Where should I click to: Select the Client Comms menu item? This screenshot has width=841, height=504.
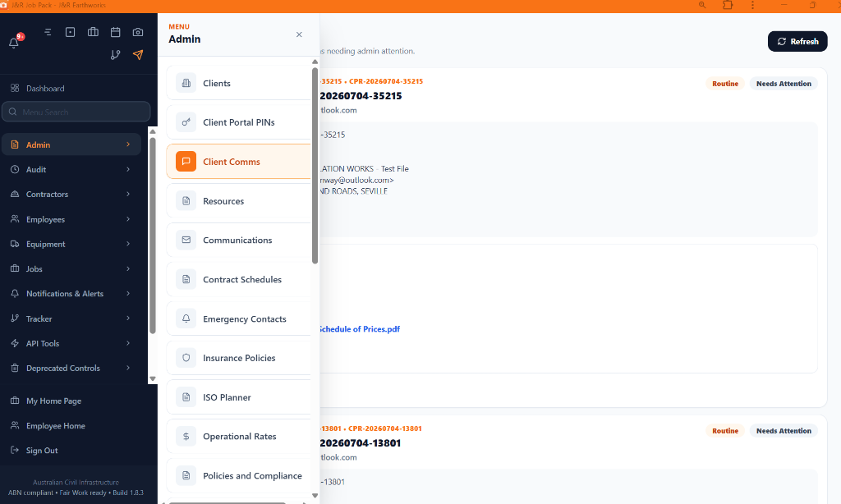pos(239,162)
